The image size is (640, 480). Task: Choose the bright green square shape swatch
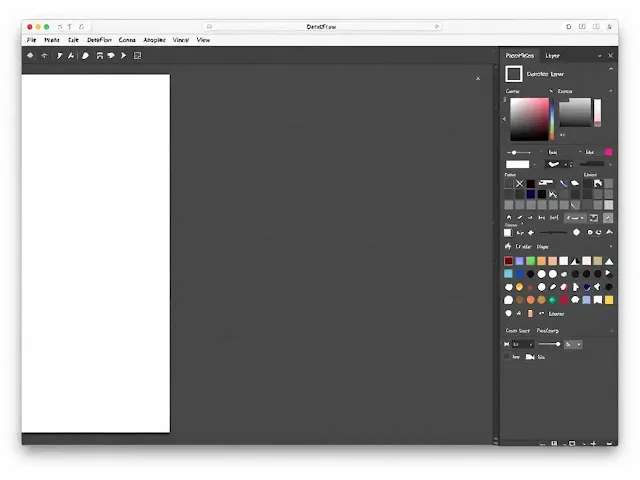coord(530,261)
